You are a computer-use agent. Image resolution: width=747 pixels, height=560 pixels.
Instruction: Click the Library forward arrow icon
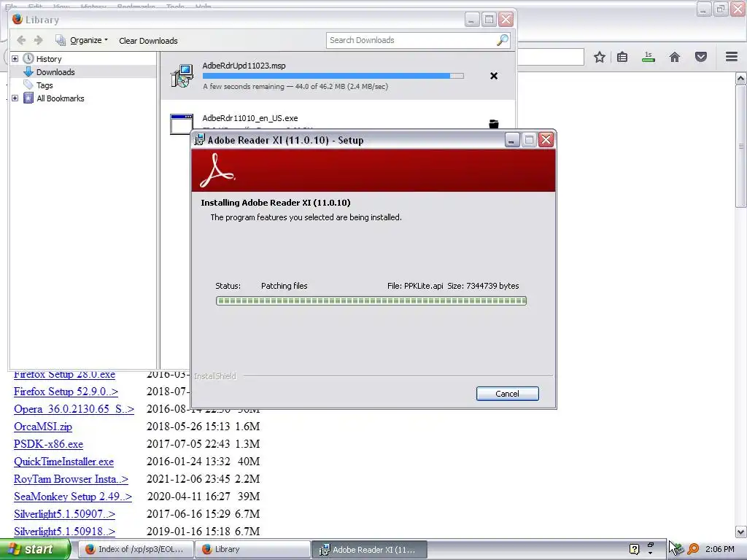pyautogui.click(x=39, y=41)
